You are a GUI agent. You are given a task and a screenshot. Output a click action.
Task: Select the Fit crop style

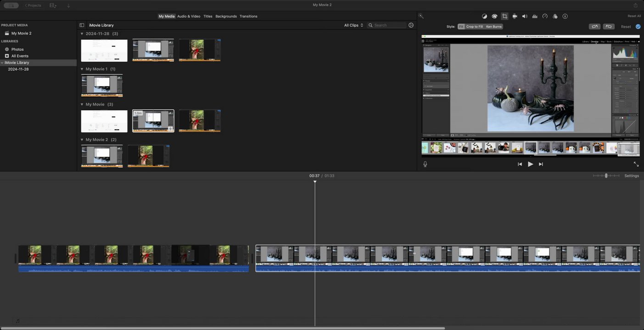pyautogui.click(x=461, y=27)
